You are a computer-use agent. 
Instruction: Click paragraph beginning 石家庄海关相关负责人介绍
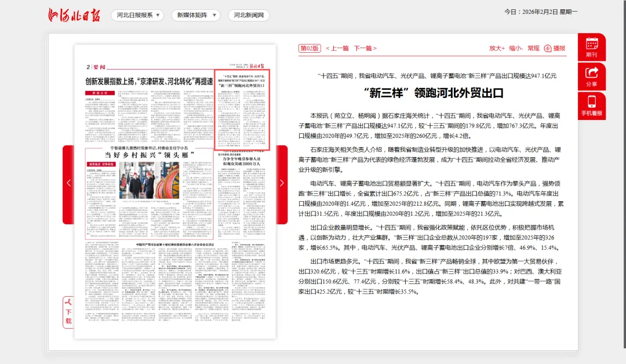coord(430,159)
